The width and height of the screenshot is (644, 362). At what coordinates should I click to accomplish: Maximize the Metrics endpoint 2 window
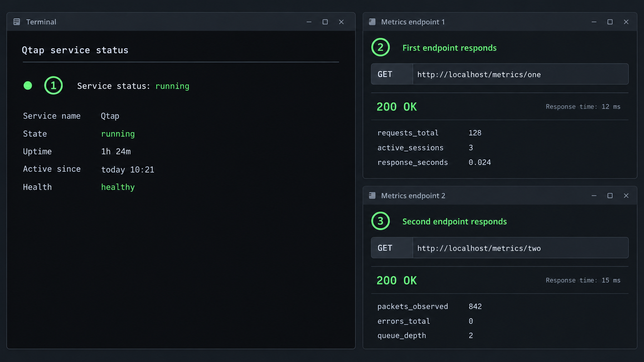click(610, 195)
